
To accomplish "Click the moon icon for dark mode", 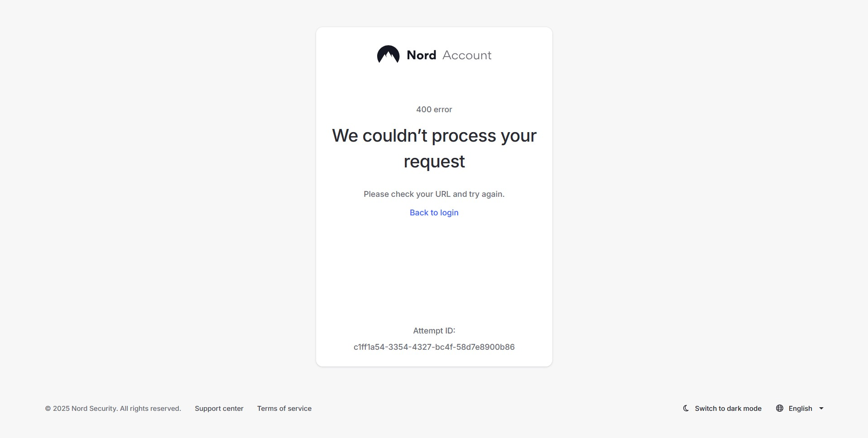I will click(x=686, y=408).
